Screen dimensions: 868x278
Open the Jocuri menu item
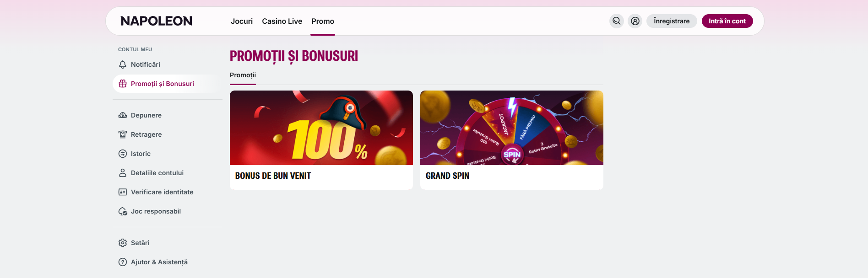(242, 21)
